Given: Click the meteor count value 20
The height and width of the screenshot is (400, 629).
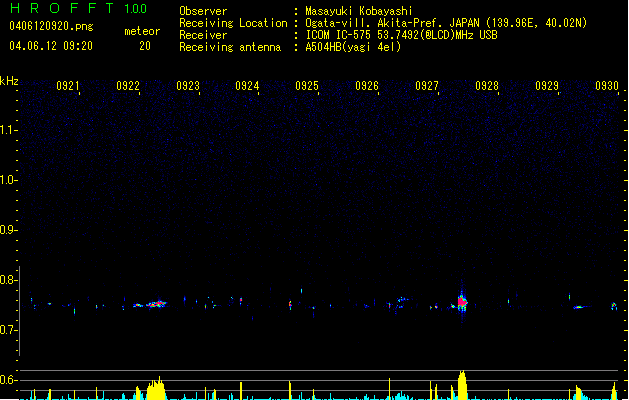Looking at the screenshot, I should tap(145, 46).
